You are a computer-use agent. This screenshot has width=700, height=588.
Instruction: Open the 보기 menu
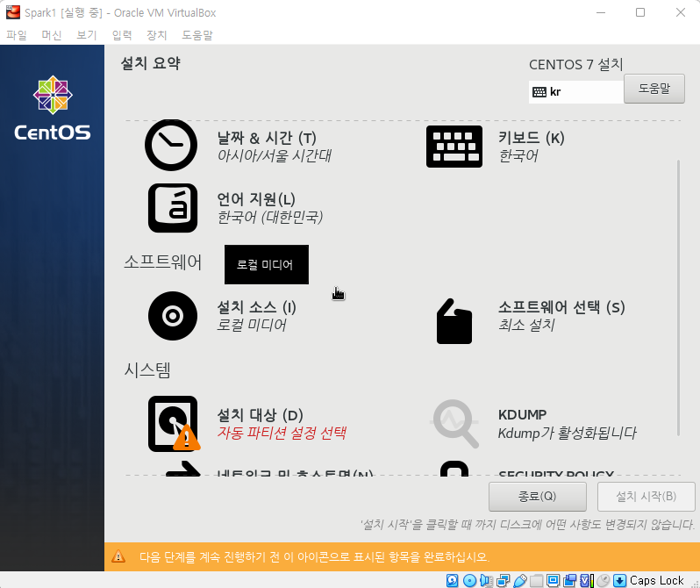[87, 35]
